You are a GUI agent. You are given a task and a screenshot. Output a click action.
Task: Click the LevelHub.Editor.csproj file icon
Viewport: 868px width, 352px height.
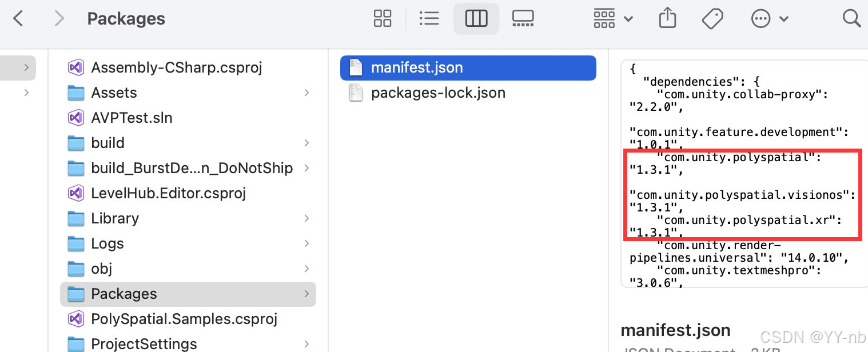tap(76, 193)
